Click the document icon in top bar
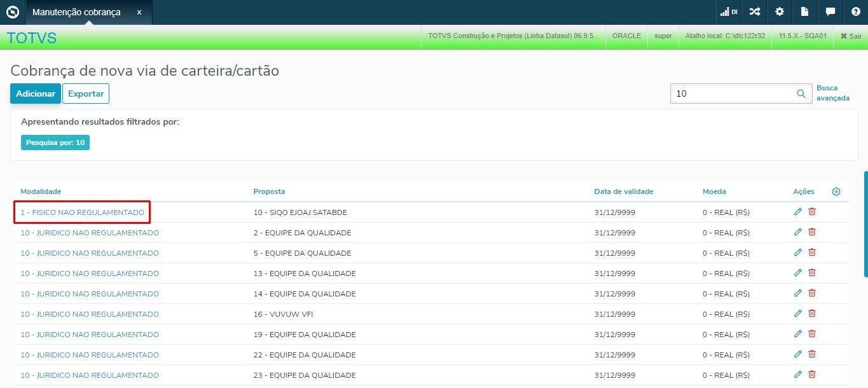Viewport: 868px width, 388px height. click(x=804, y=11)
